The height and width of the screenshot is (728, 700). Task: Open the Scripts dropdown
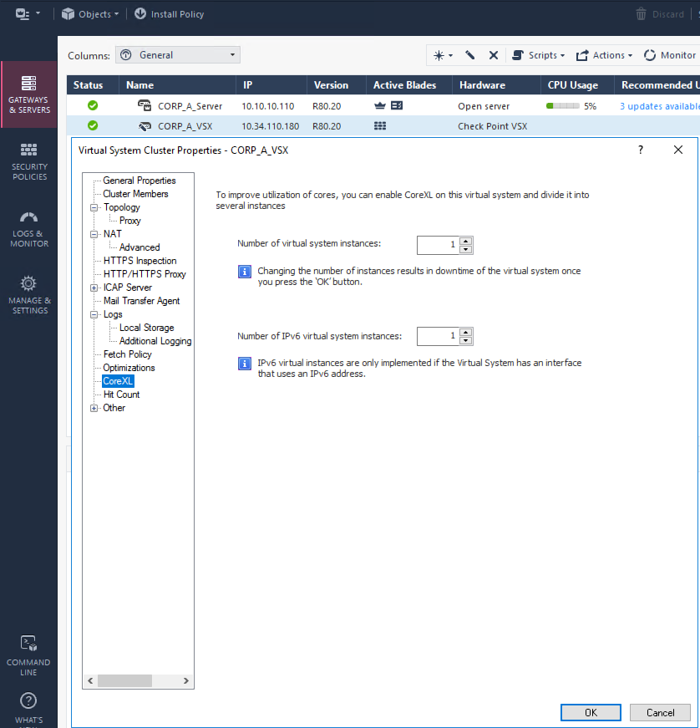(x=538, y=55)
